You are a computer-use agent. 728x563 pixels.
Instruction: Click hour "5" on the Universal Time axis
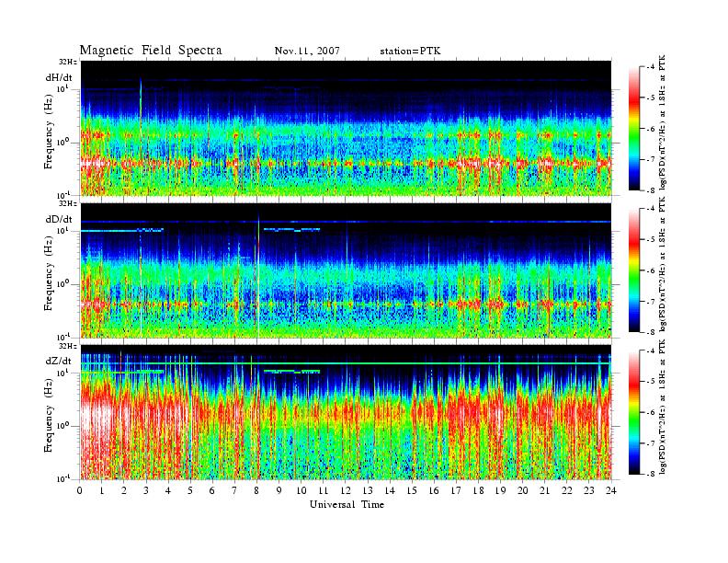(x=190, y=490)
